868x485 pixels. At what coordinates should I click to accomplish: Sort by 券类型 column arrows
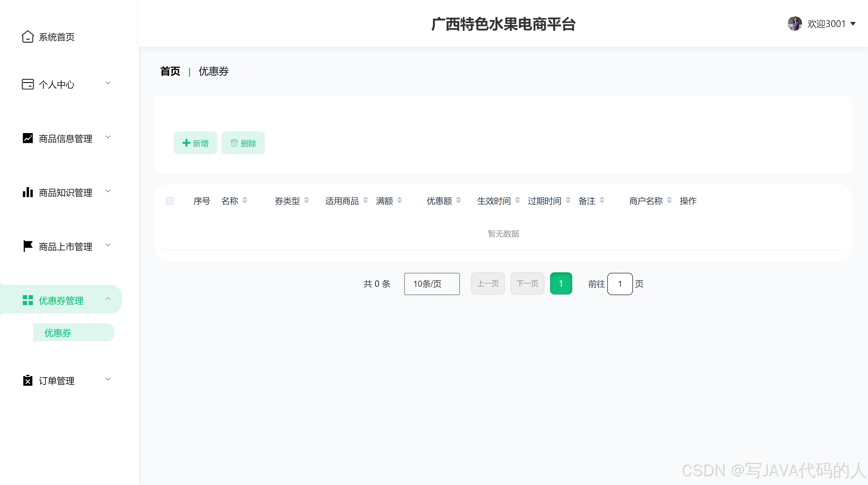pos(307,200)
